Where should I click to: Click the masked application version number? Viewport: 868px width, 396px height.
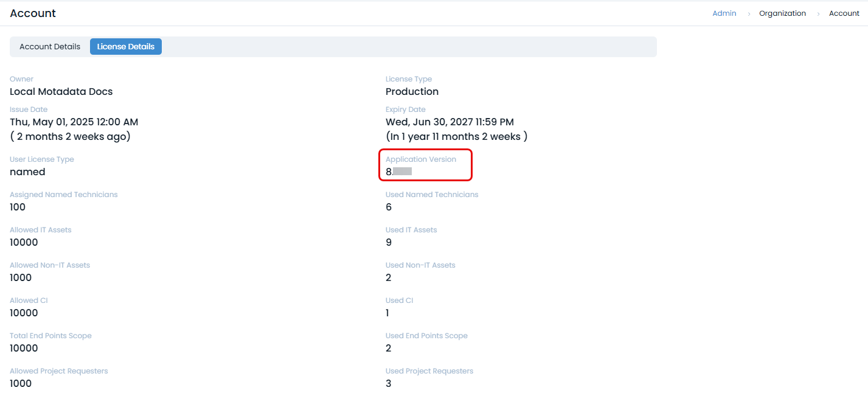pyautogui.click(x=399, y=172)
